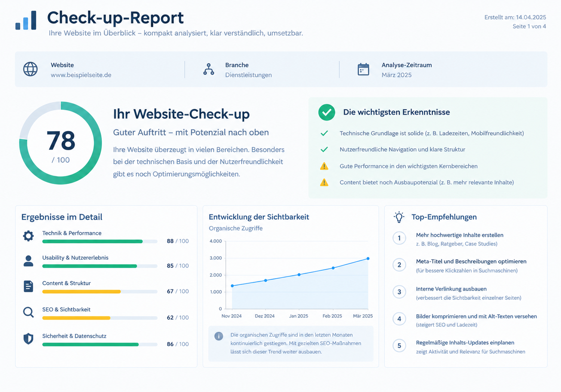561x392 pixels.
Task: Select recommendation number 1 circle
Action: (x=399, y=238)
